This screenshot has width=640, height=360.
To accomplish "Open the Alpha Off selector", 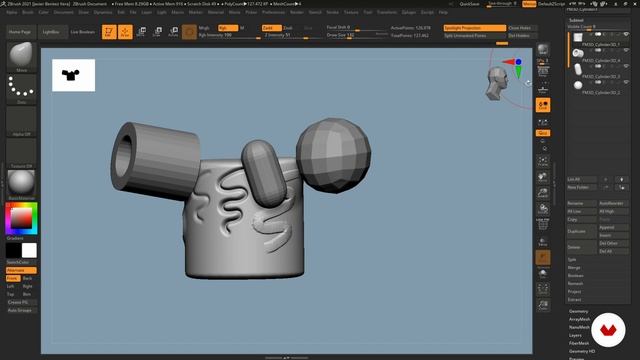I will tap(21, 121).
